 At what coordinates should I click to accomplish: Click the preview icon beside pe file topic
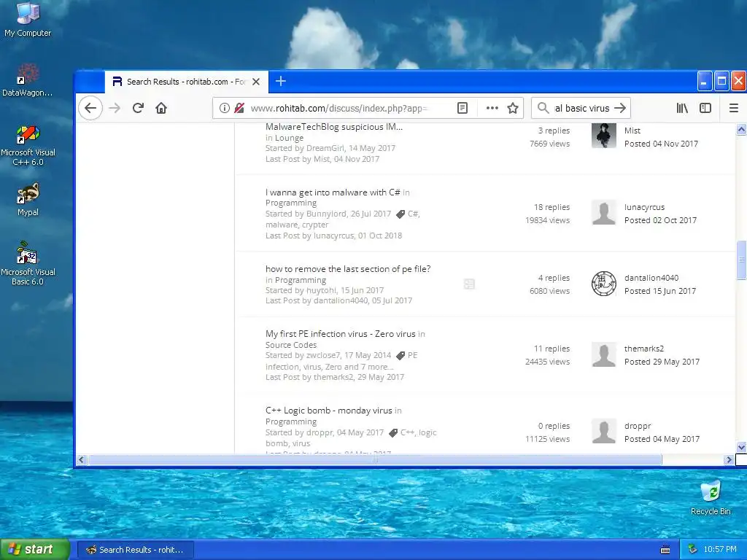469,284
